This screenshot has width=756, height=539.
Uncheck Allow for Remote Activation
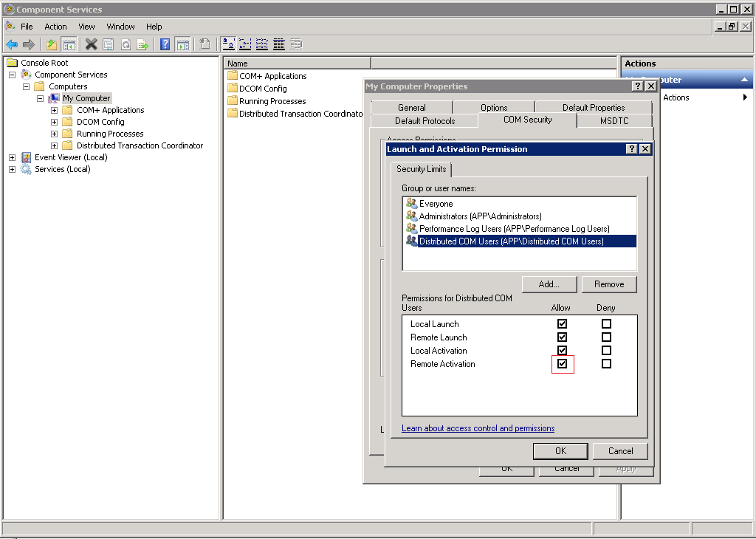(562, 364)
